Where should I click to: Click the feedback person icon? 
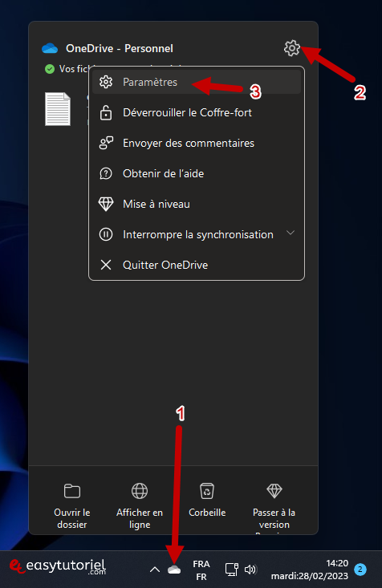pos(106,143)
